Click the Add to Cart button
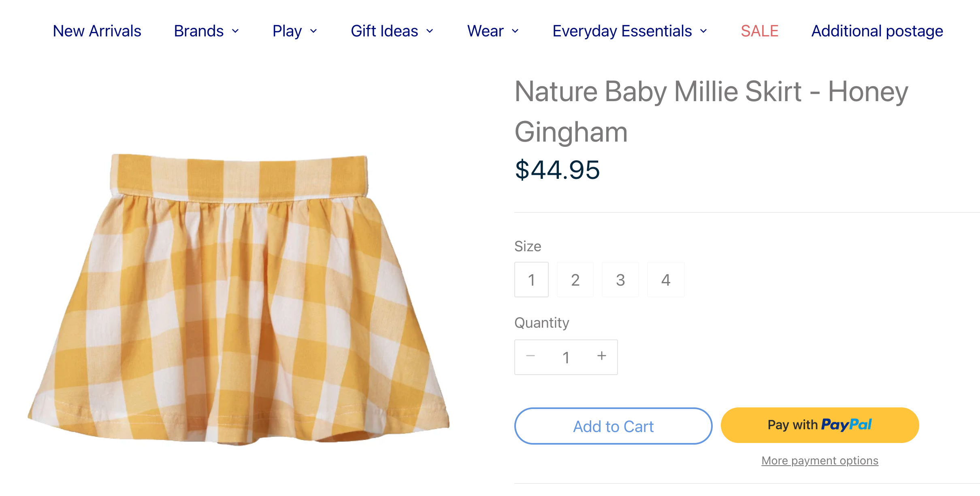Viewport: 980px width, 496px height. [613, 426]
